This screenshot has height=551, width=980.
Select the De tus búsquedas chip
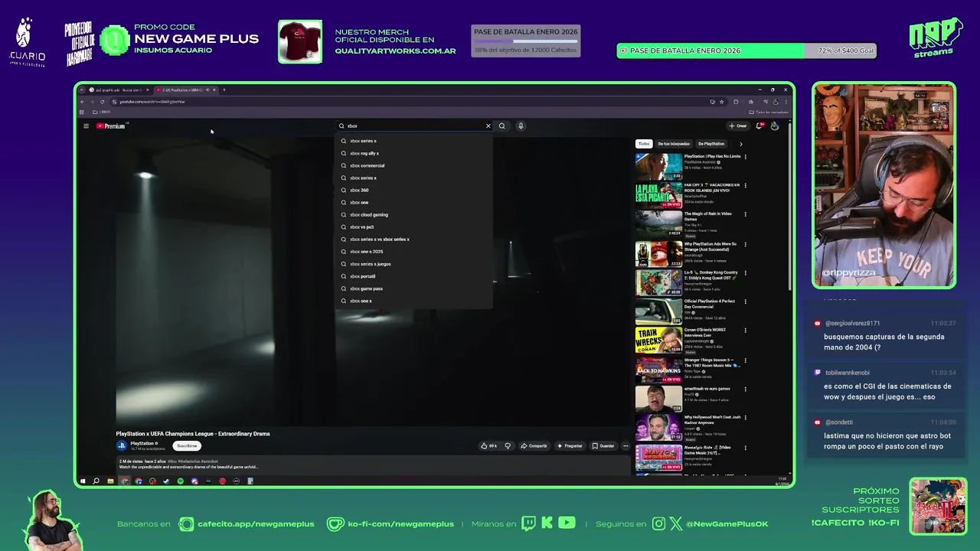[674, 144]
